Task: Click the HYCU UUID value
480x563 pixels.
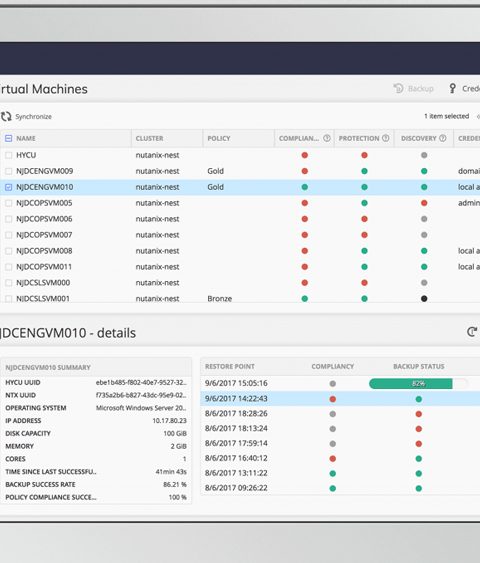Action: click(x=141, y=382)
